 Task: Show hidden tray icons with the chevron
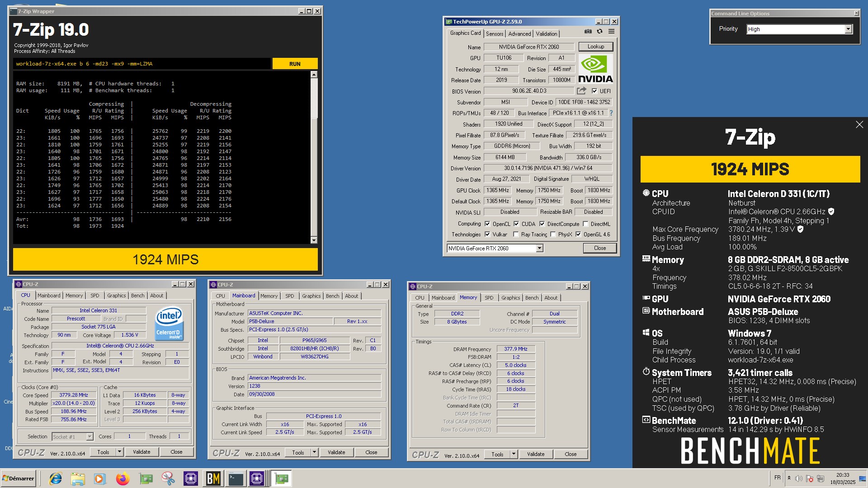[x=789, y=478]
